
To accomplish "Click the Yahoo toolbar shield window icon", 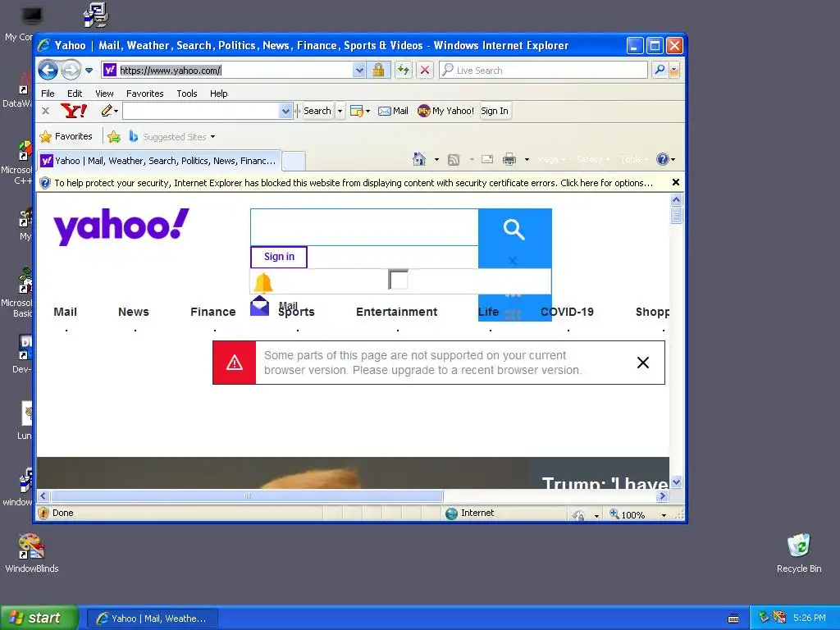I will coord(357,111).
